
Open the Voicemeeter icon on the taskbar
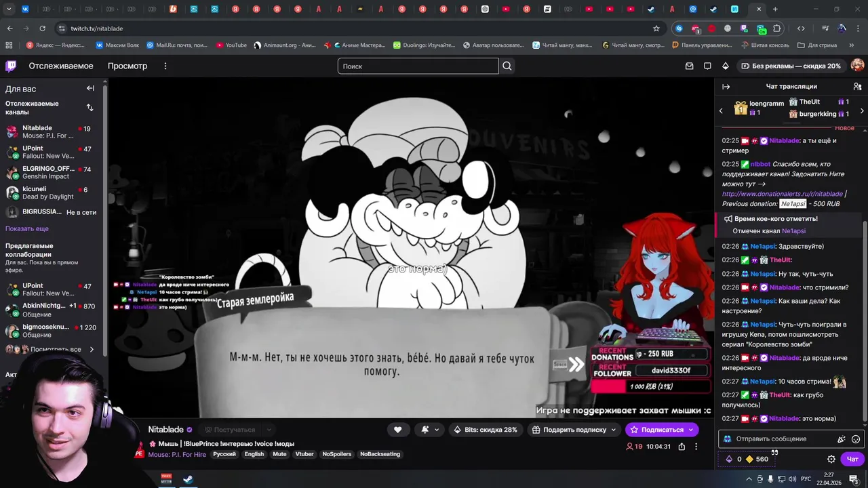166,479
